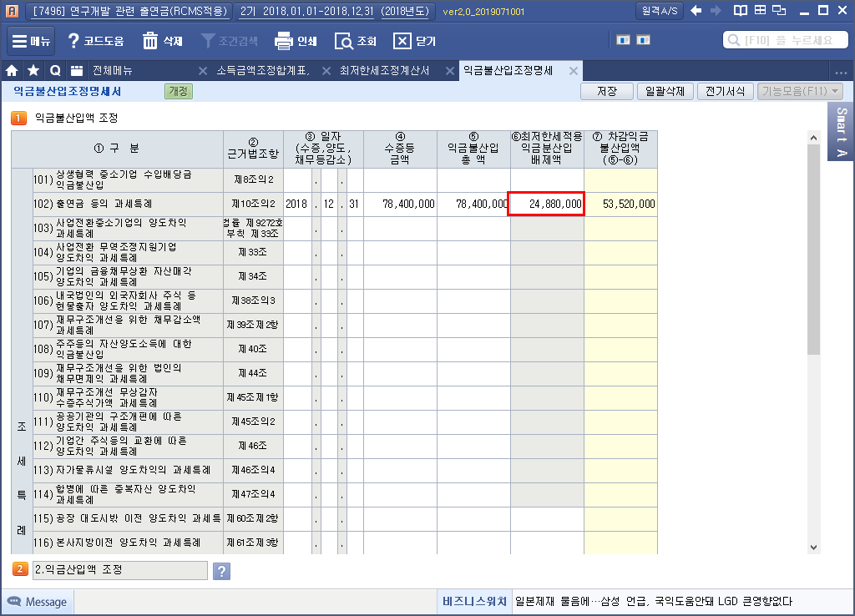Open the Smart A side panel tab
This screenshot has width=855, height=616.
[842, 131]
